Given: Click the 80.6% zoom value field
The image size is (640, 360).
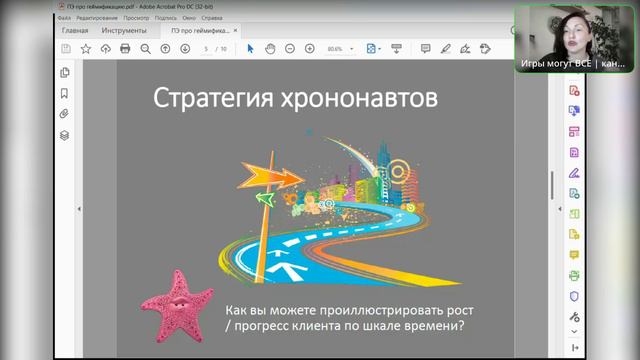Looking at the screenshot, I should pos(335,49).
